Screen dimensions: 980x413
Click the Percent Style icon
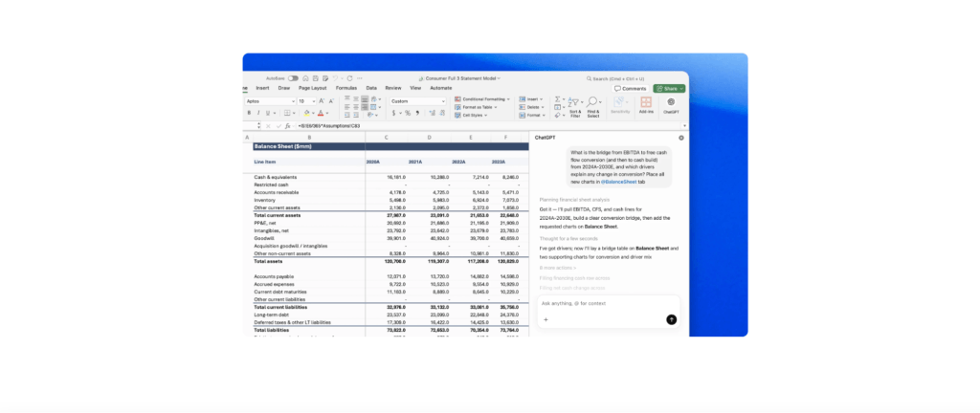[408, 113]
